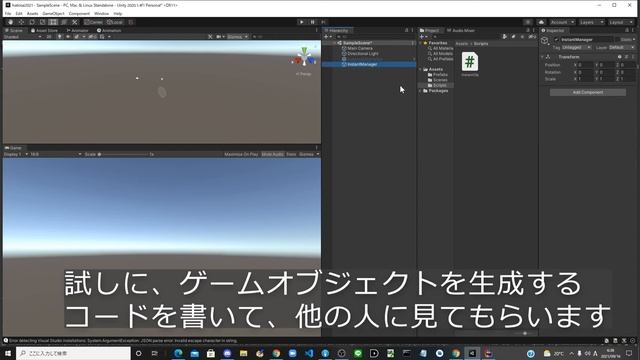Toggle InstantManager active checkbox in Inspector

click(556, 40)
